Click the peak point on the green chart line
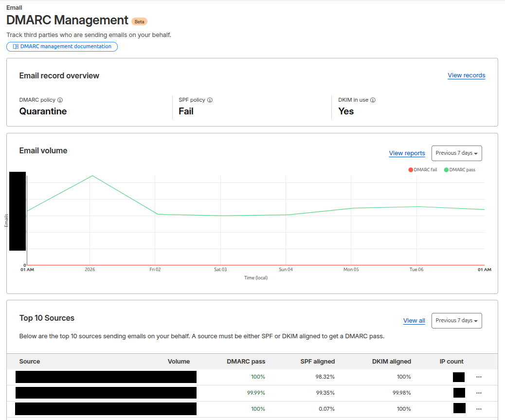This screenshot has width=505, height=420. [92, 176]
